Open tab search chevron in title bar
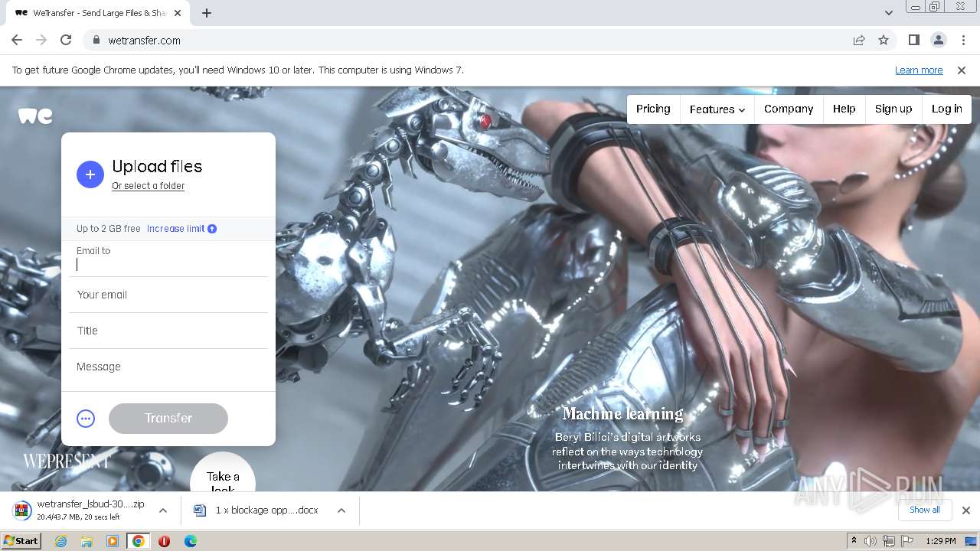This screenshot has height=551, width=980. [x=888, y=13]
